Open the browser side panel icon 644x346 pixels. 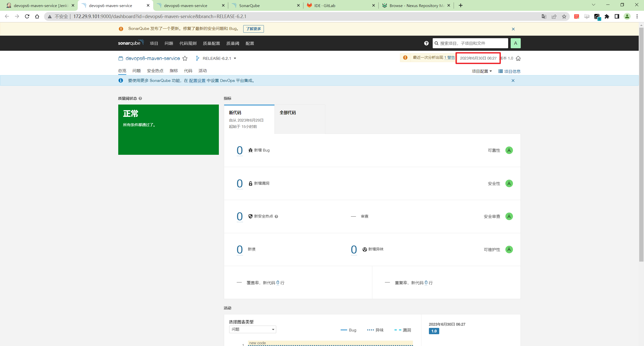click(x=617, y=16)
